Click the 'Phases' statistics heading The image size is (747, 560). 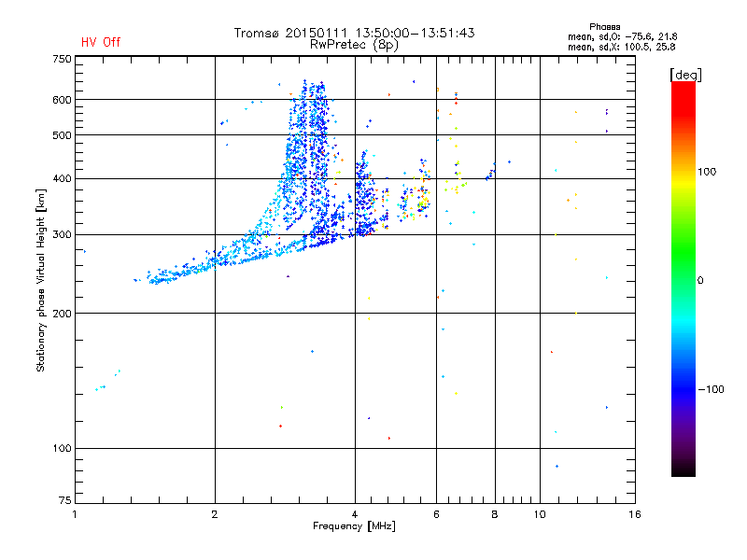pyautogui.click(x=604, y=27)
